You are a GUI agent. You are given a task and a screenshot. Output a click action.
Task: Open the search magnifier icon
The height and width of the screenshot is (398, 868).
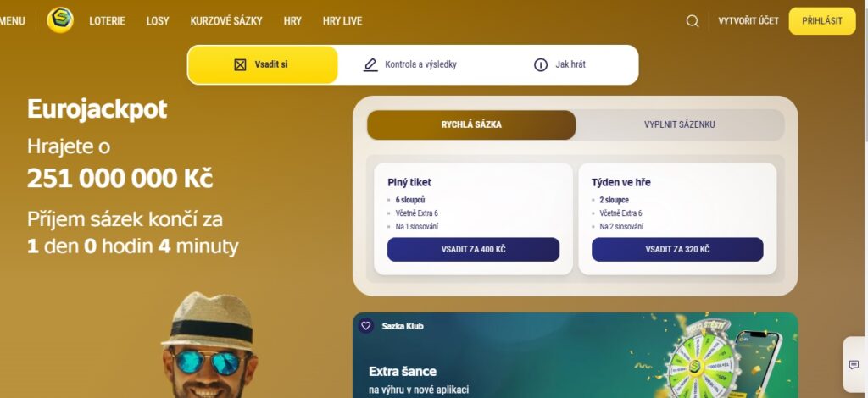coord(693,21)
